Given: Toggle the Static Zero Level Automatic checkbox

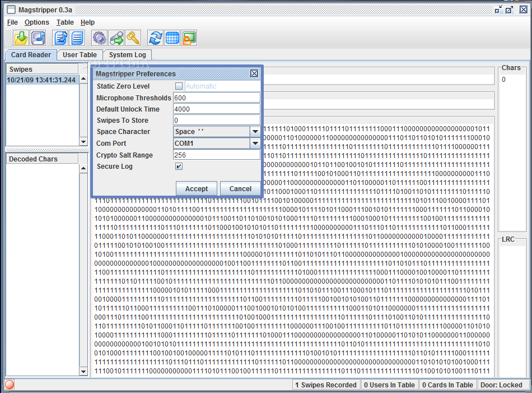Looking at the screenshot, I should pyautogui.click(x=179, y=86).
